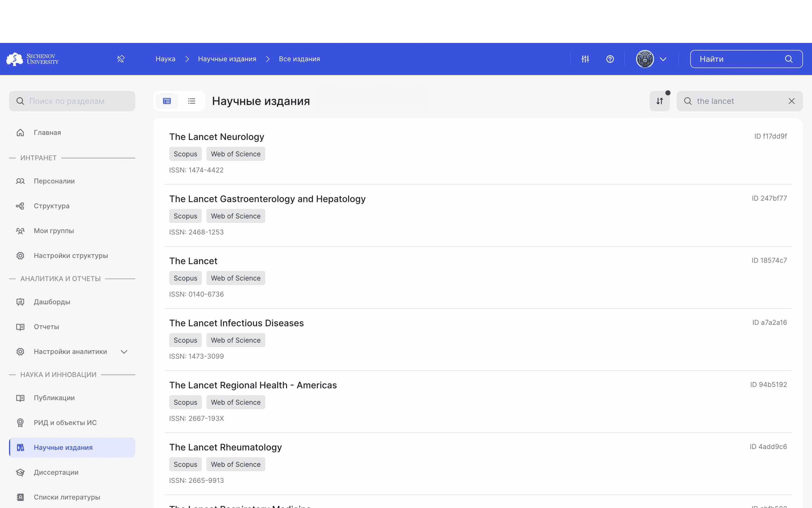Open The Lancet journal entry
This screenshot has width=812, height=508.
coord(193,261)
